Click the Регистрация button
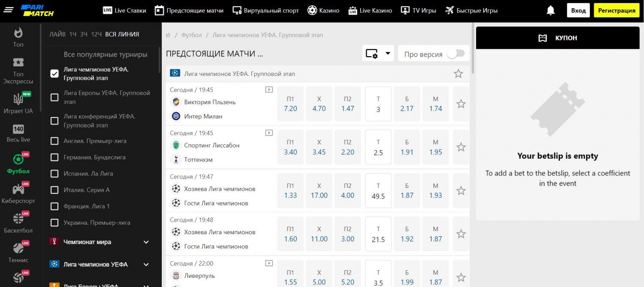Image resolution: width=644 pixels, height=287 pixels. tap(616, 11)
